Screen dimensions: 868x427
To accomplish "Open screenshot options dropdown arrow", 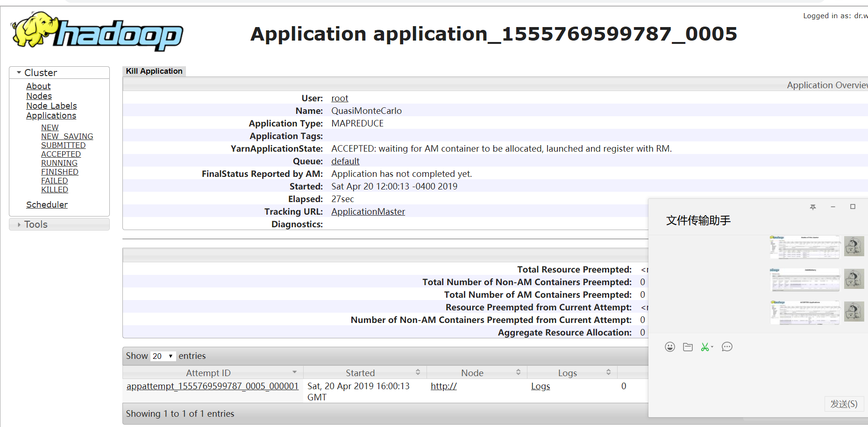I will pos(712,347).
